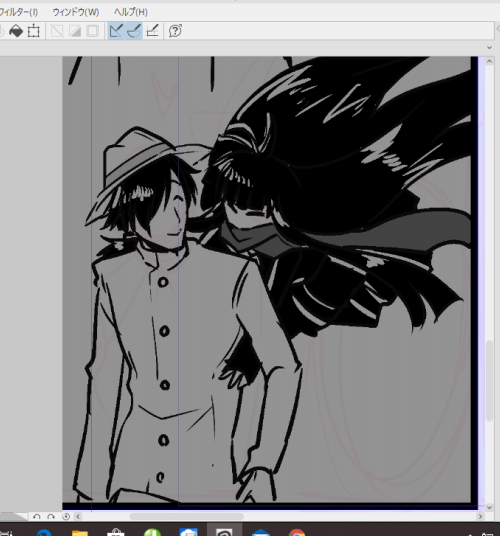
Task: Click the horizontal scrollbar left arrow
Action: (78, 516)
